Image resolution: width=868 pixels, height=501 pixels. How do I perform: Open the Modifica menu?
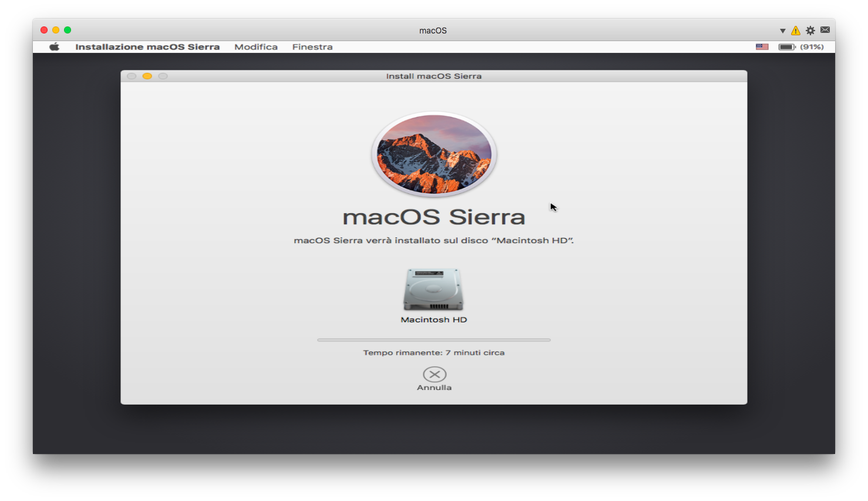tap(256, 47)
